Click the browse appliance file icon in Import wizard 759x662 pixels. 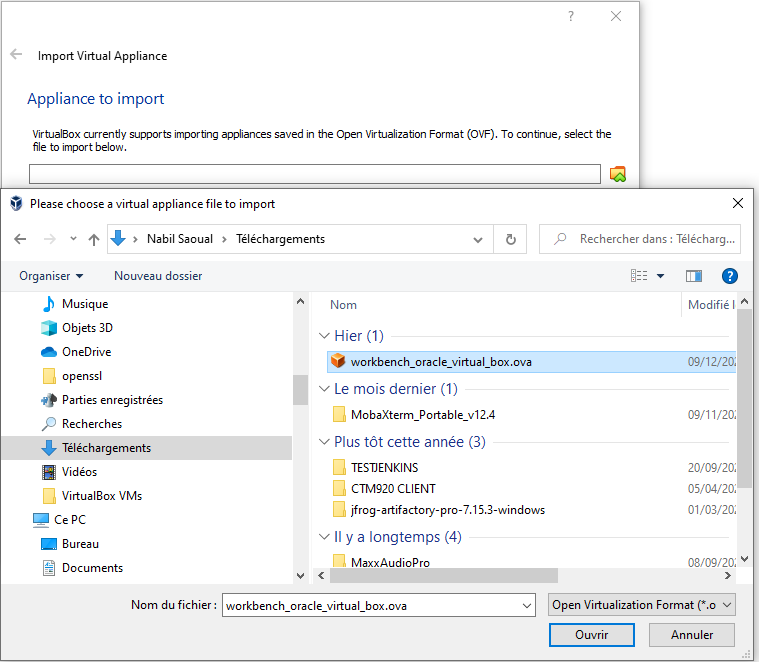[618, 174]
